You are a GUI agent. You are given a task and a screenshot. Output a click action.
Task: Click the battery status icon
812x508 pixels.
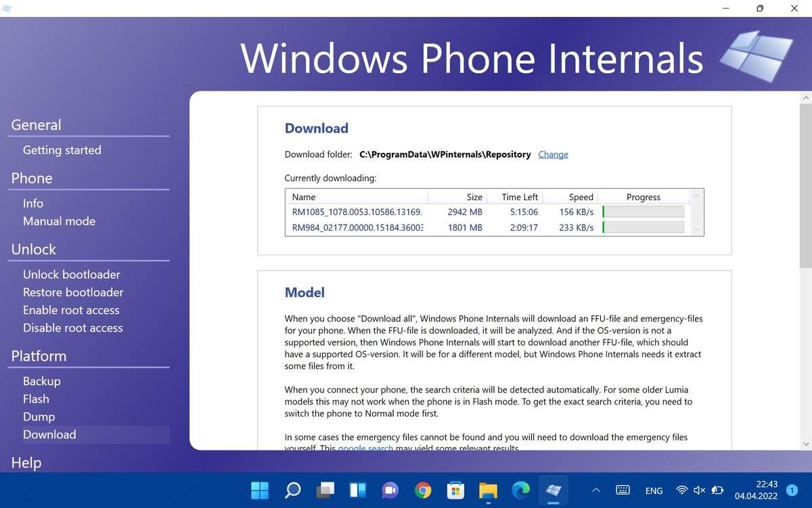[717, 490]
